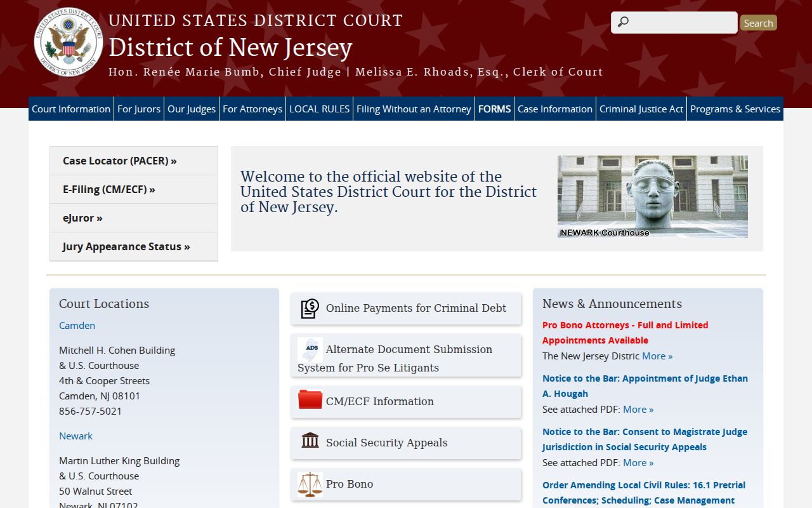Click 'Mitchell H. Cohen Building' address text
812x508 pixels.
tap(117, 350)
